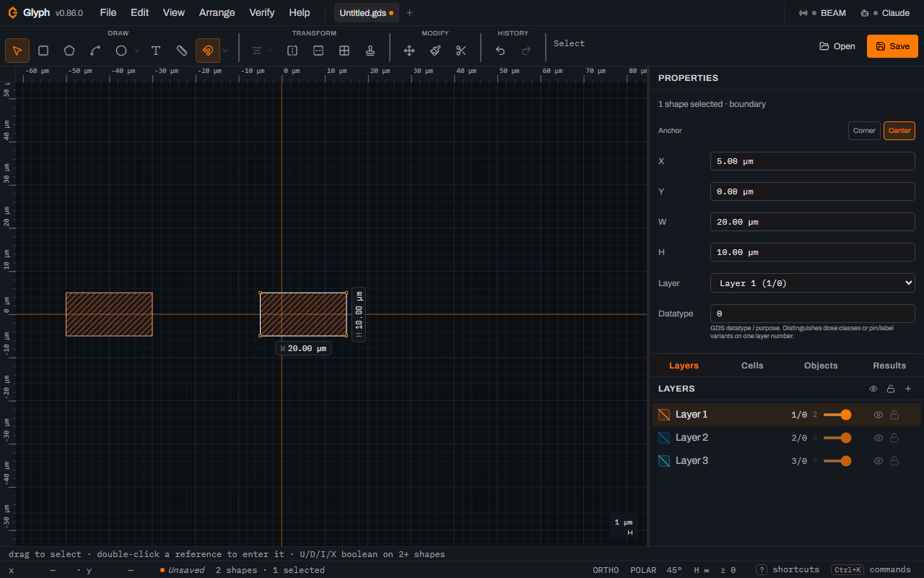Viewport: 924px width, 578px height.
Task: Switch to the Objects panel tab
Action: point(821,366)
